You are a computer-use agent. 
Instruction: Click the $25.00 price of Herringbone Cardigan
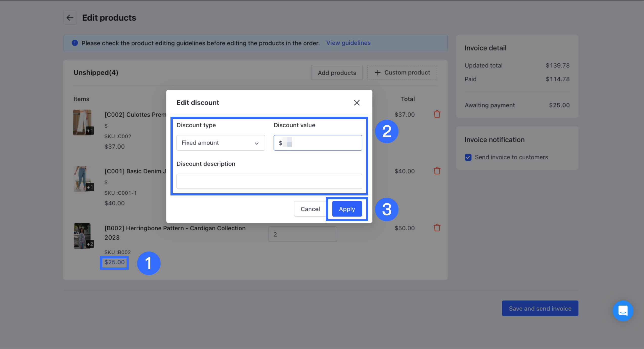(115, 262)
